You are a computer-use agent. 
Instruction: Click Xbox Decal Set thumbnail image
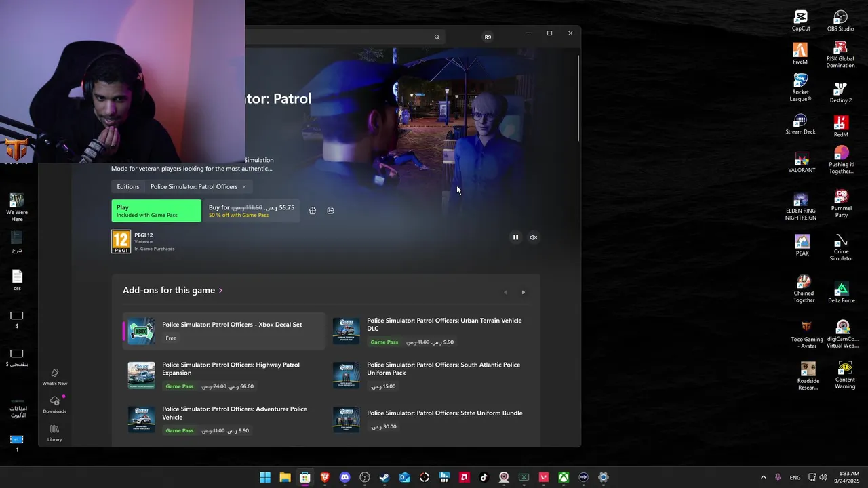(141, 331)
